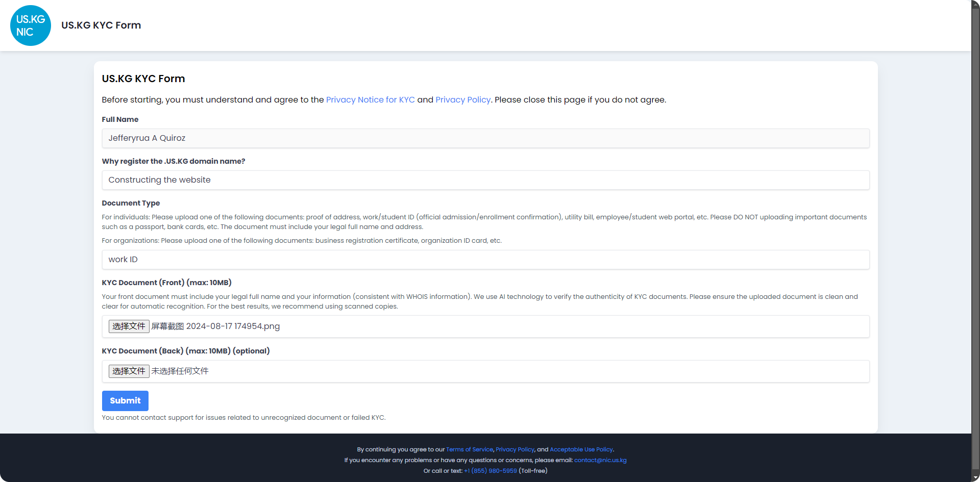The height and width of the screenshot is (482, 980).
Task: Click the US.KG KYC Form header title
Action: click(x=101, y=26)
